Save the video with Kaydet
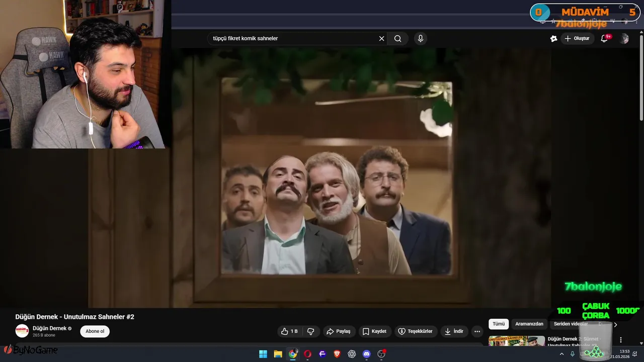644x362 pixels. [x=374, y=331]
